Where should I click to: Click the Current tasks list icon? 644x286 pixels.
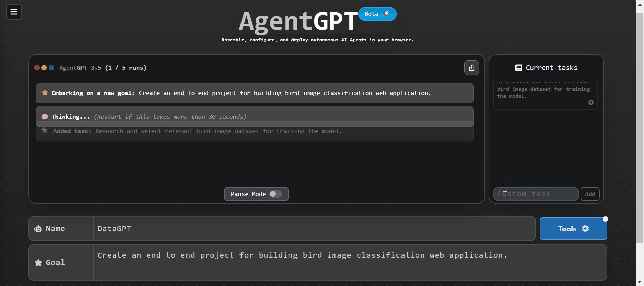pyautogui.click(x=518, y=68)
